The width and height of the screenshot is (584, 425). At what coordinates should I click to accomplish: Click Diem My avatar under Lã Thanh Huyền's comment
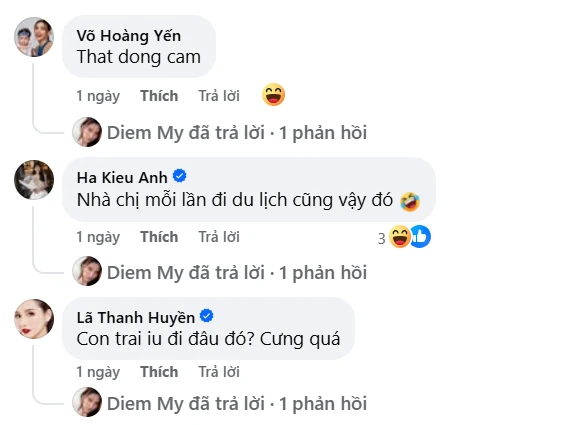click(x=87, y=402)
